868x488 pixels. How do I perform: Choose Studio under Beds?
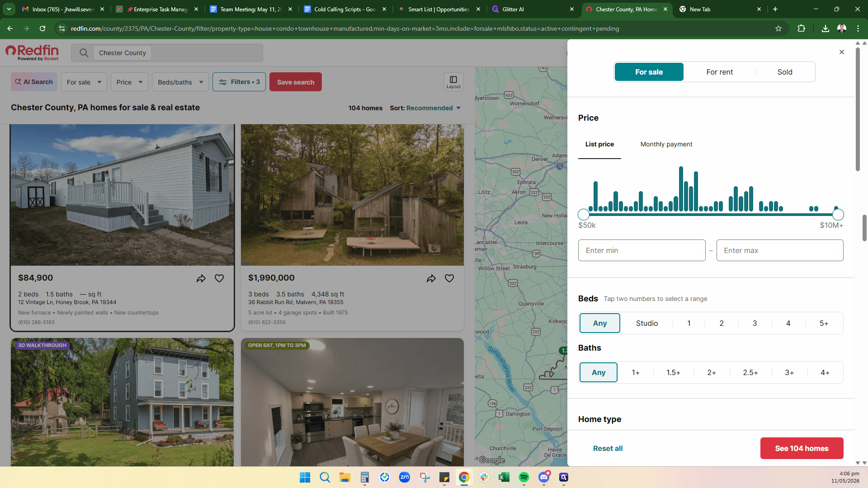pos(647,323)
